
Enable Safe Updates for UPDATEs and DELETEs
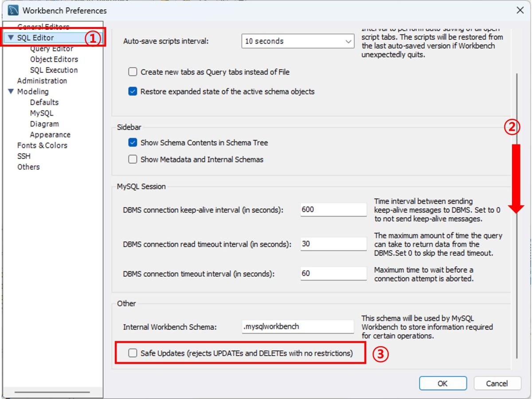point(133,353)
